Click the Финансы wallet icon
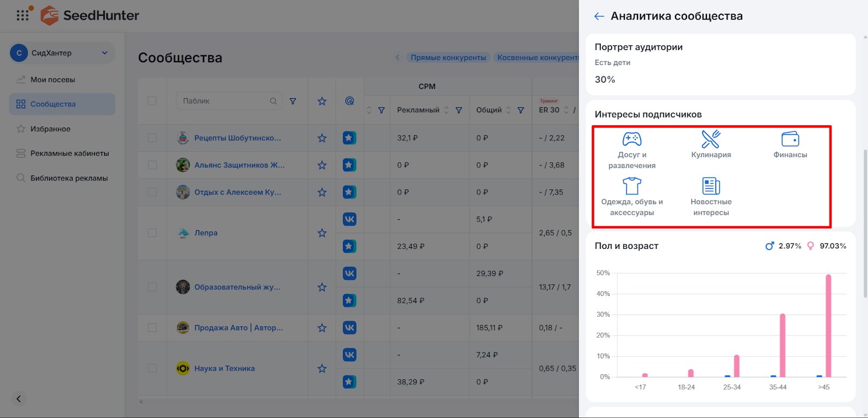The width and height of the screenshot is (868, 418). coord(790,139)
